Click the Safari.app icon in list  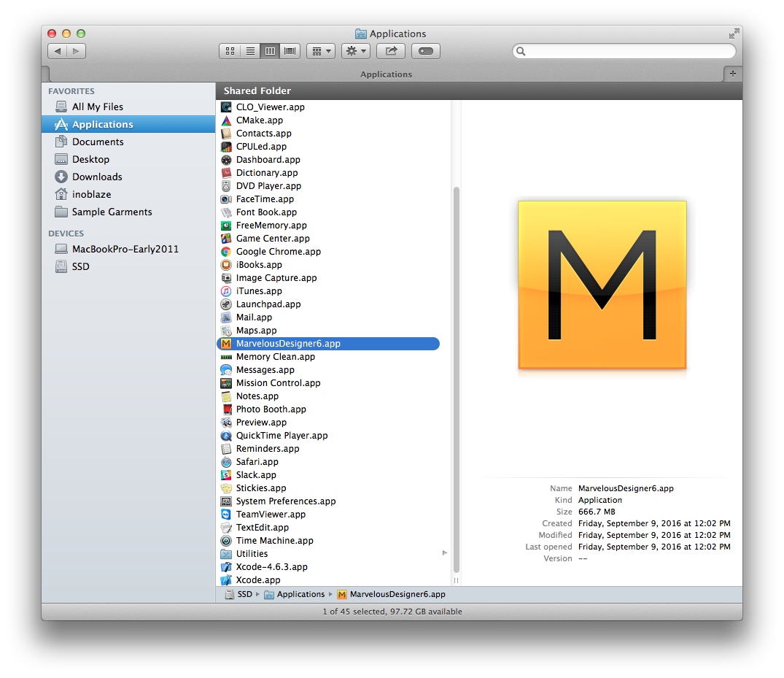click(226, 462)
